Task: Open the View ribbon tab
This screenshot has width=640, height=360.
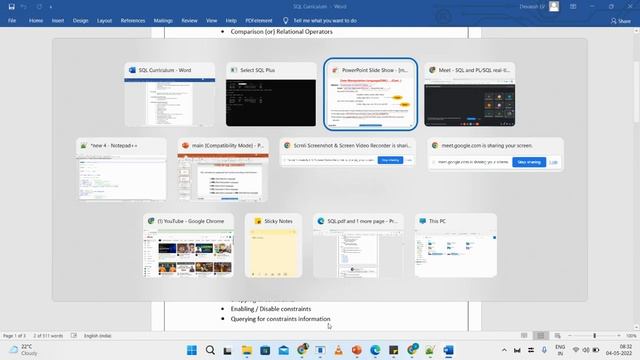Action: [x=211, y=20]
